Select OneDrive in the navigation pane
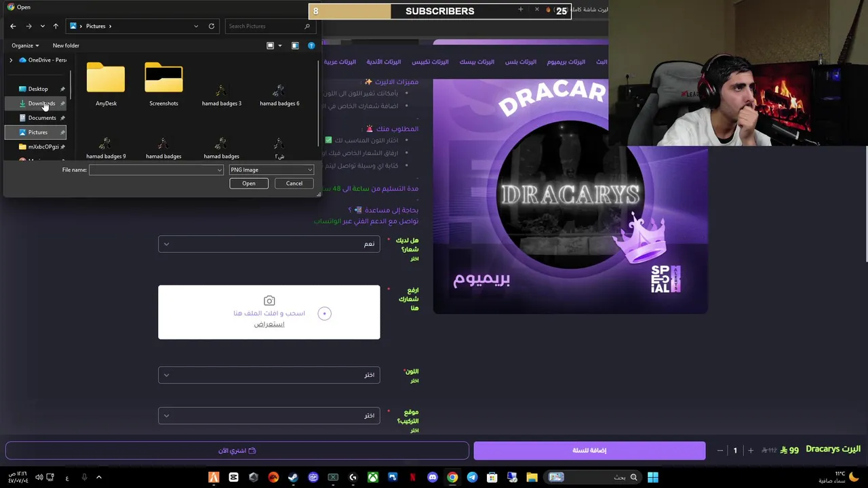868x488 pixels. [x=43, y=60]
